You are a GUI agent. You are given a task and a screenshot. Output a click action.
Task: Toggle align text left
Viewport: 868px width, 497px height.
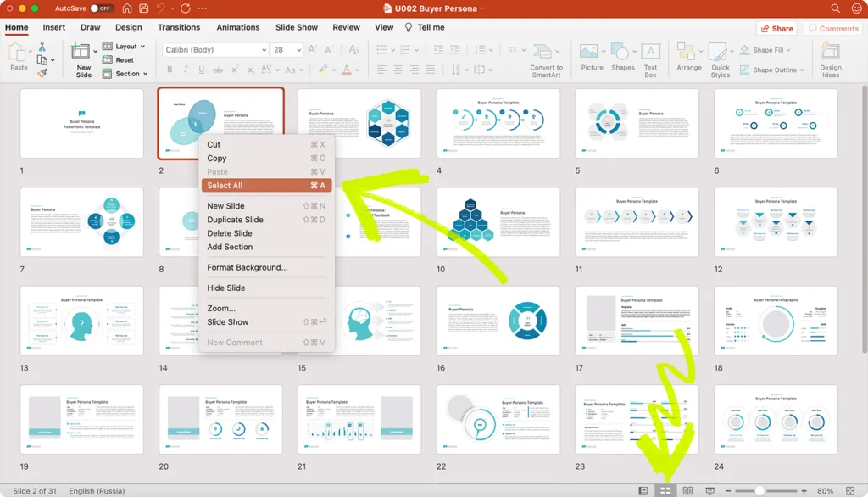point(381,70)
